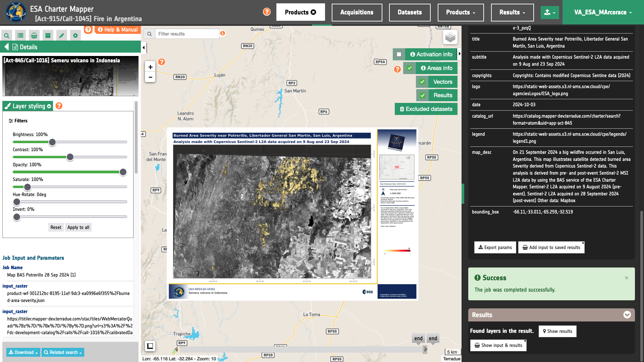The image size is (644, 362).
Task: Click the help icon next to Areas info
Action: (397, 69)
